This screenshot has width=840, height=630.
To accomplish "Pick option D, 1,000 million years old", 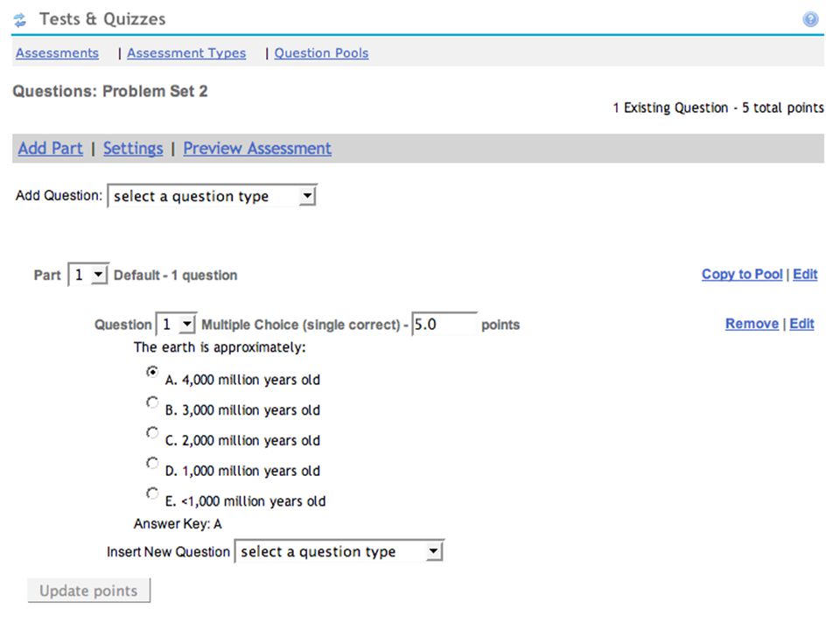I will 152,463.
